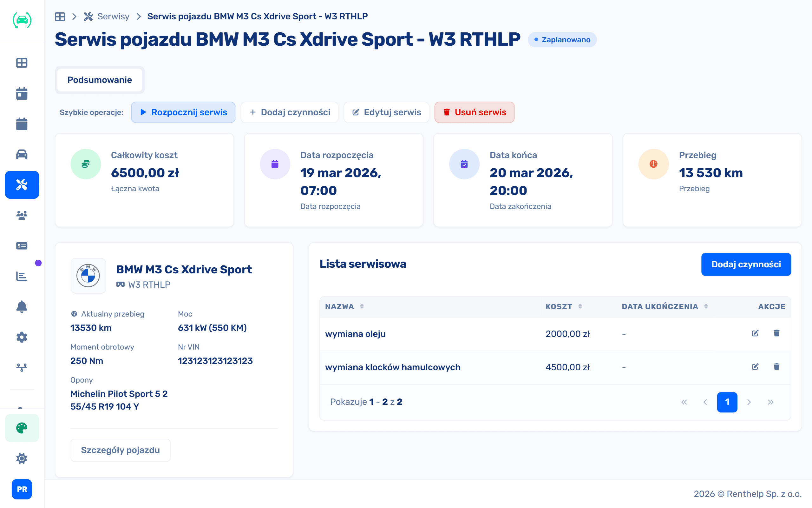Open the theme palette icon
Screen dimensions: 812x508
click(x=22, y=428)
